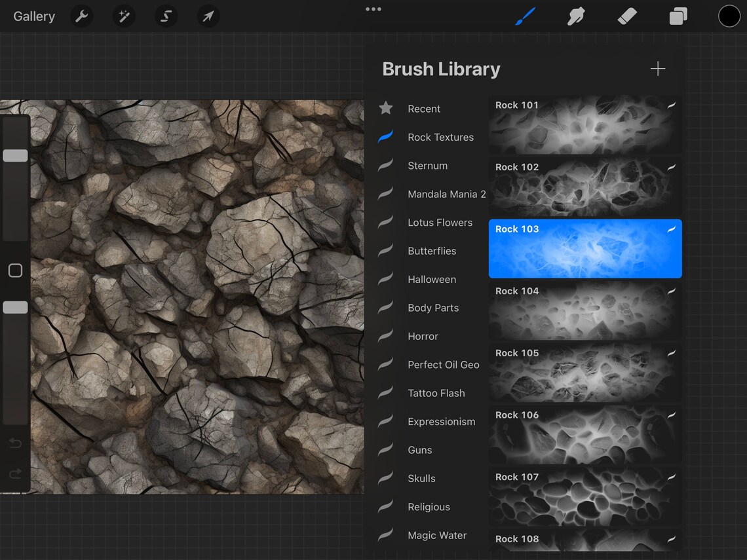Open the Layers panel
Viewport: 747px width, 560px height.
pyautogui.click(x=678, y=16)
